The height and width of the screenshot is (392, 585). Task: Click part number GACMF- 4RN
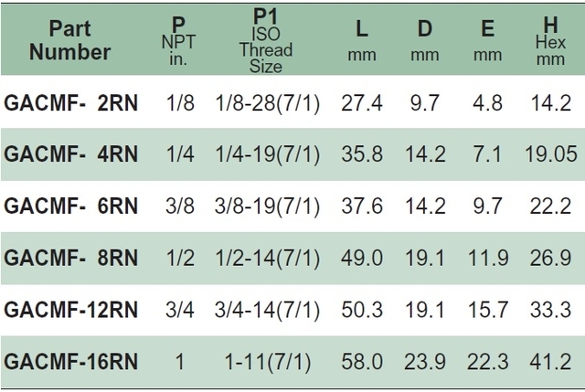pos(71,154)
